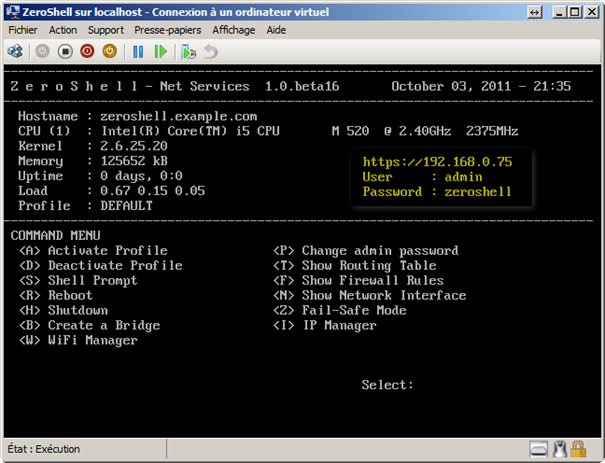Click the profile value 'DEFAULT'
605x463 pixels.
tap(127, 206)
